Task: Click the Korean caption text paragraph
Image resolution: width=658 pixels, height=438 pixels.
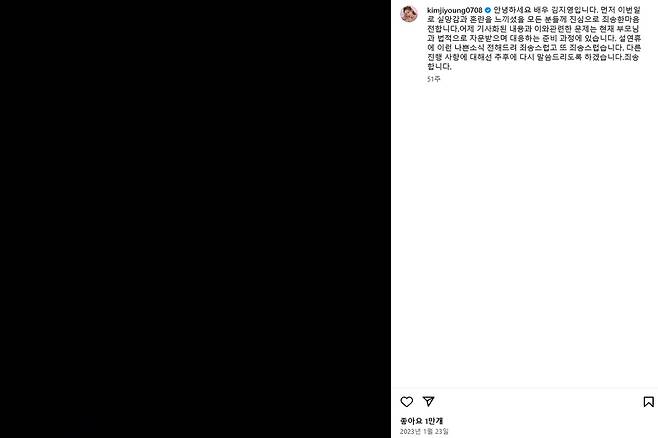Action: [534, 38]
